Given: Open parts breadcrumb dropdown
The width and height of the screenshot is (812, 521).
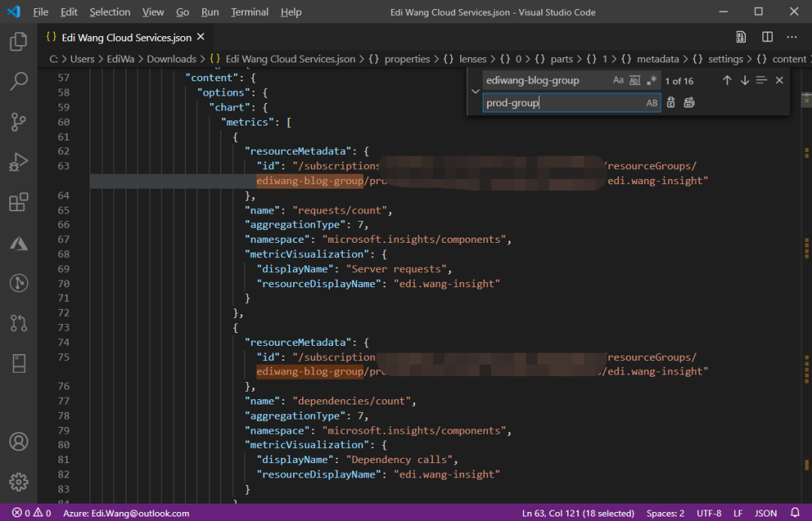Looking at the screenshot, I should pos(562,59).
